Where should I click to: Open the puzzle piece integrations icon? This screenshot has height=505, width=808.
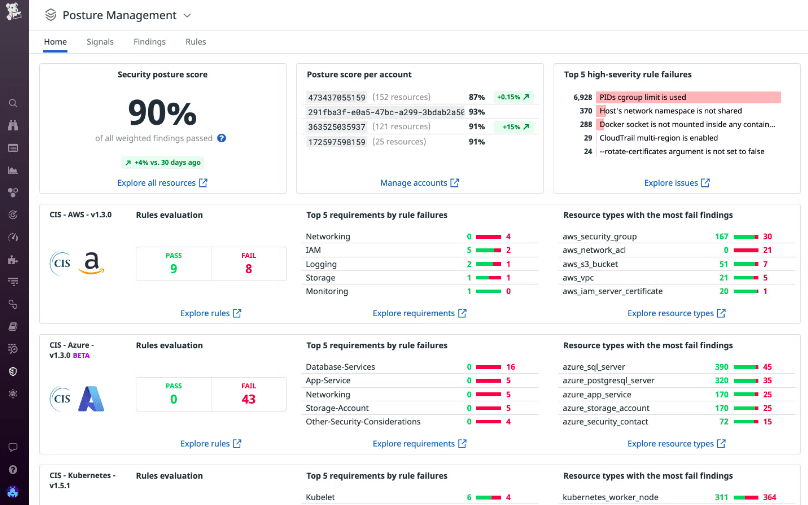pos(13,260)
